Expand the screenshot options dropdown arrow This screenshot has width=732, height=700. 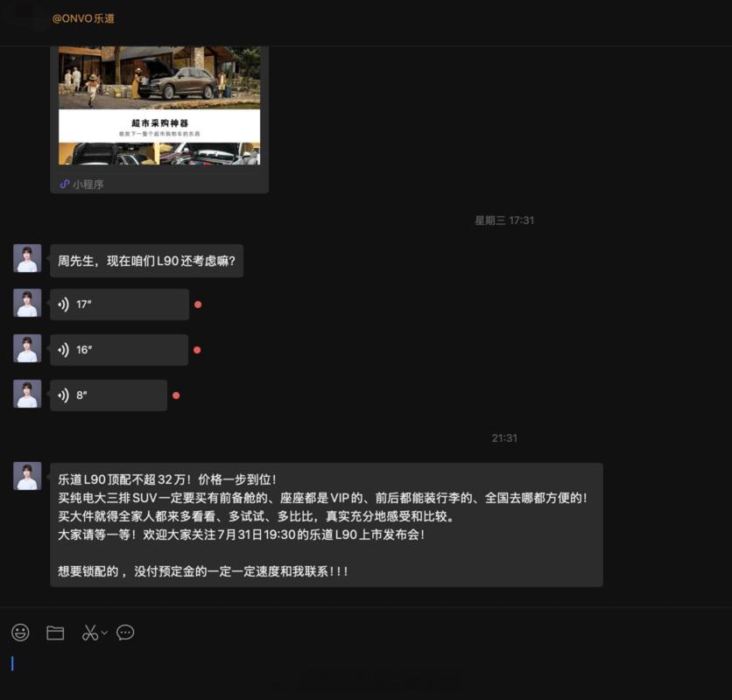point(104,633)
